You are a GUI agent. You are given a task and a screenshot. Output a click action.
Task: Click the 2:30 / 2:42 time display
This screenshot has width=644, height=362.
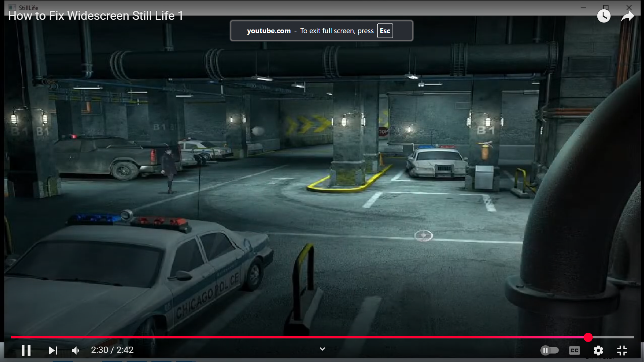[112, 350]
